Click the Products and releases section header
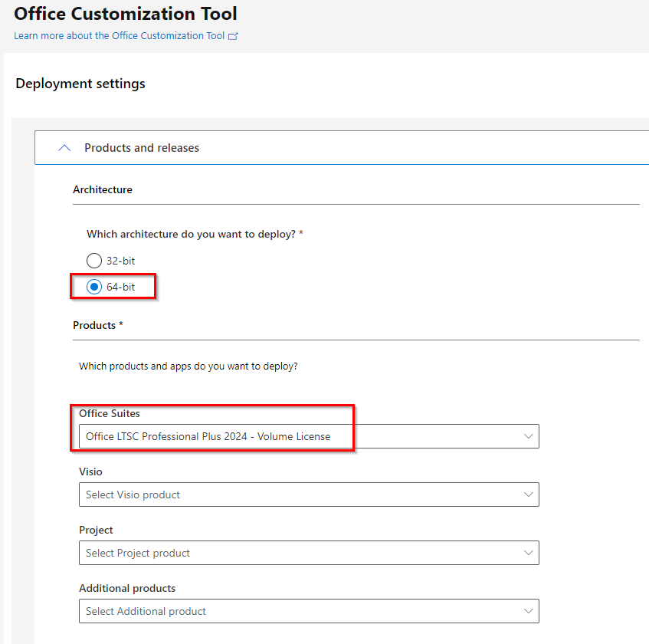The image size is (649, 644). 342,148
